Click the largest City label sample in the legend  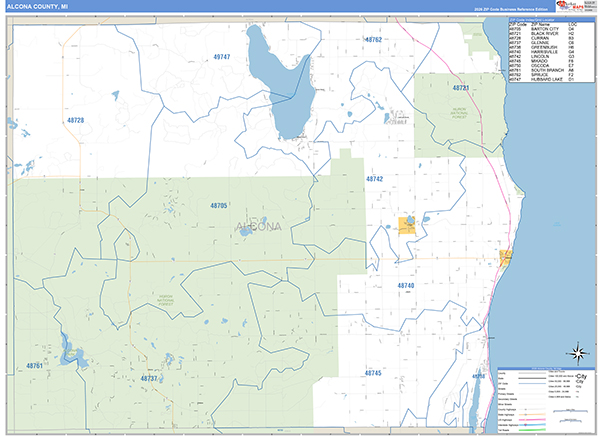coord(582,376)
